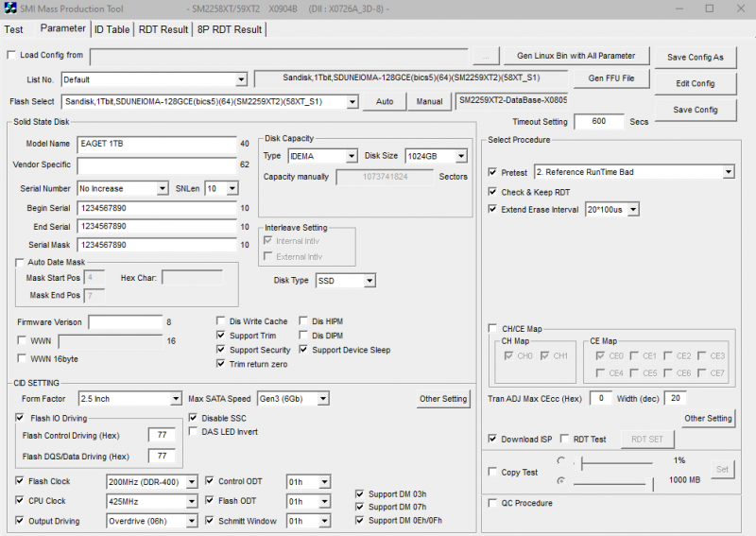Image resolution: width=756 pixels, height=536 pixels.
Task: Open the RDT Result tab
Action: click(x=163, y=29)
